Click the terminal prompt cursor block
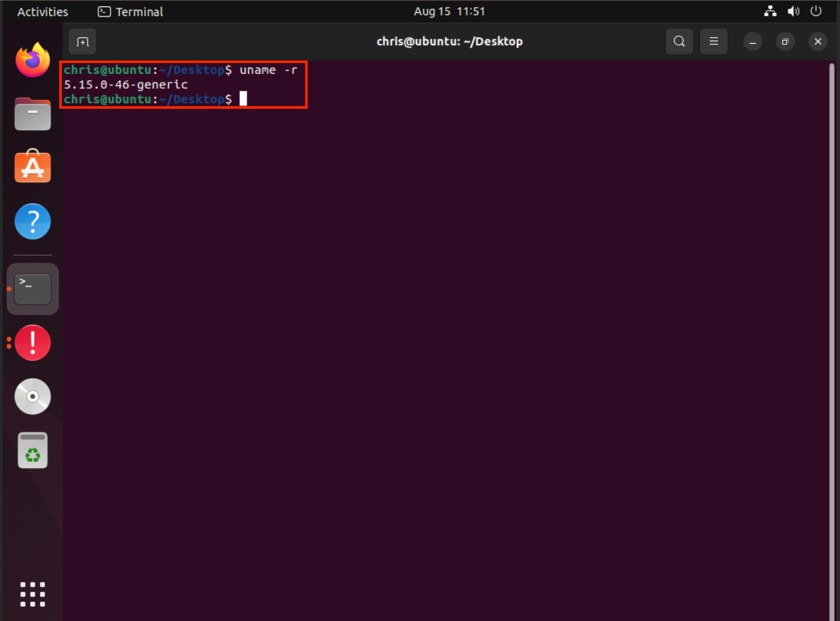Screen dimensions: 840x621 click(x=243, y=98)
